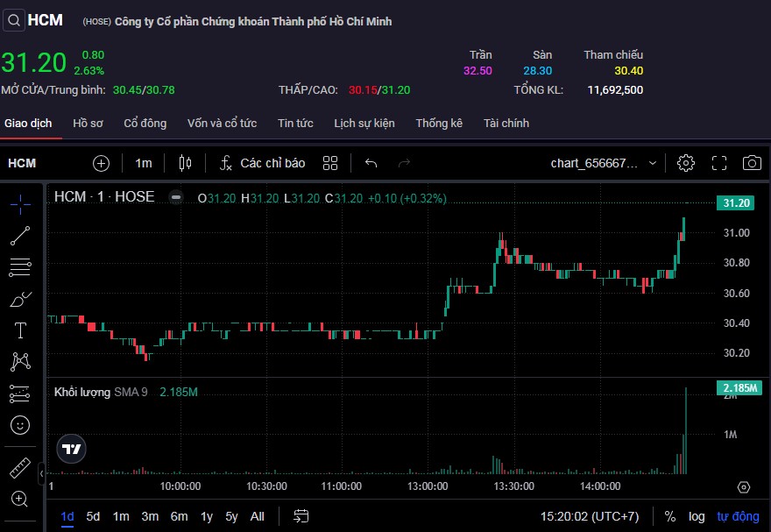This screenshot has width=771, height=532.
Task: Toggle automatic scale 'tự động'
Action: click(738, 516)
